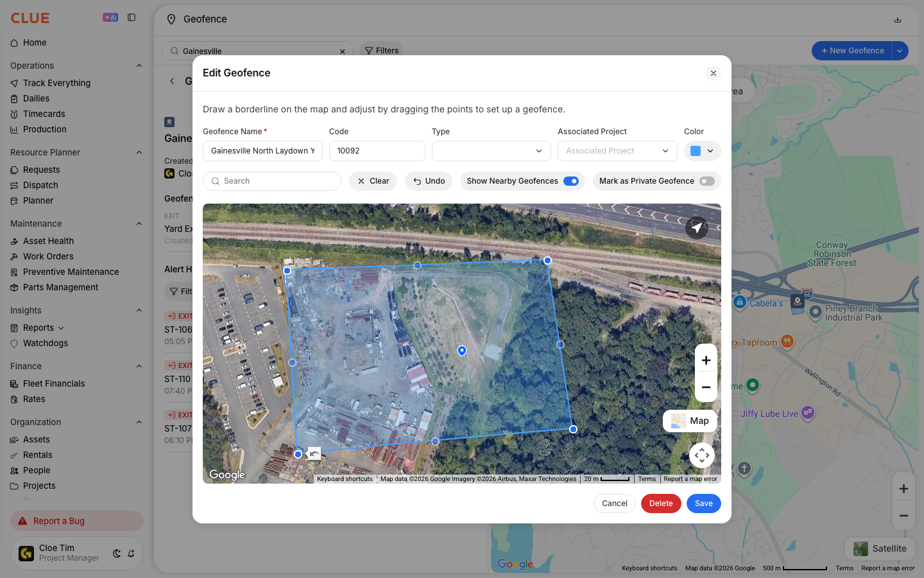The width and height of the screenshot is (924, 578).
Task: Open Dispatch in sidebar
Action: [x=40, y=185]
